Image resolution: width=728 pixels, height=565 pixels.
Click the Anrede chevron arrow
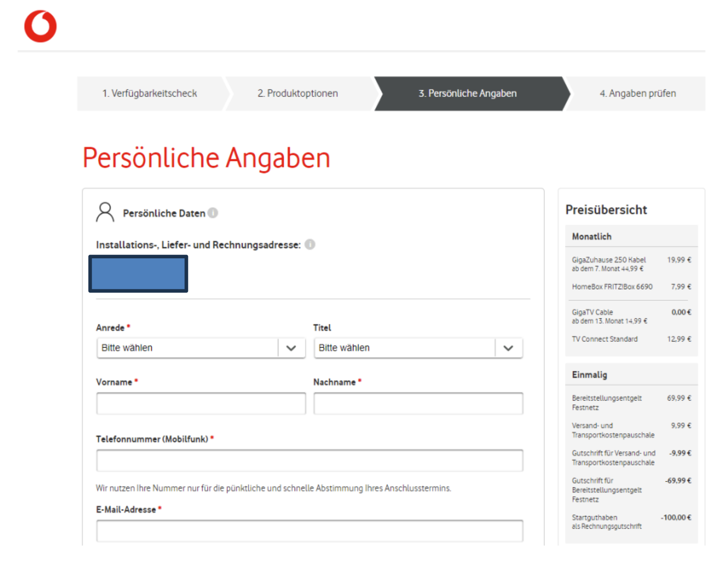pyautogui.click(x=291, y=348)
